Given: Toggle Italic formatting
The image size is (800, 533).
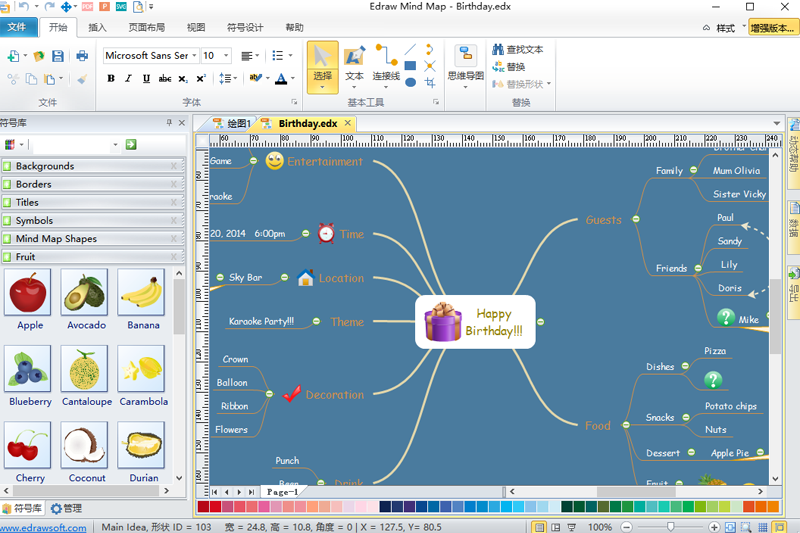Looking at the screenshot, I should (x=130, y=79).
